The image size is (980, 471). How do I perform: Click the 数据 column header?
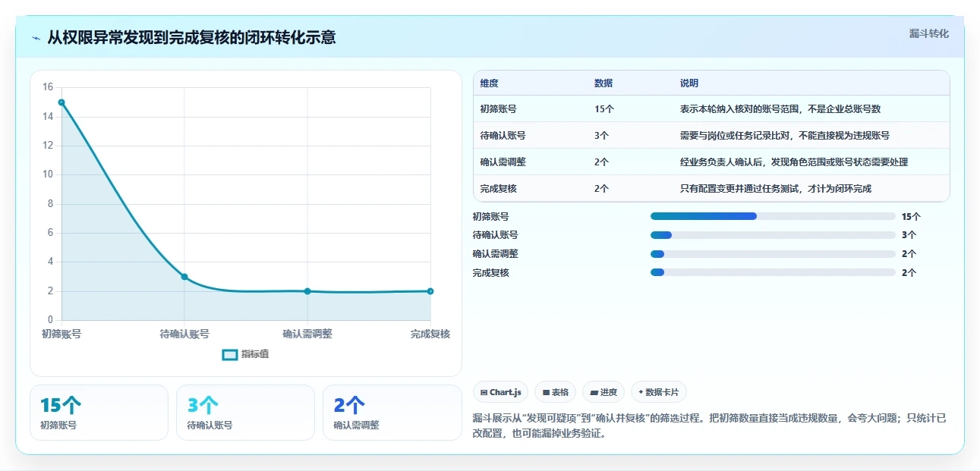tap(603, 83)
